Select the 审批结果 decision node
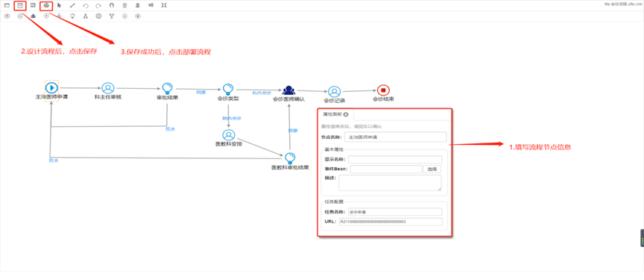Viewport: 644px width, 280px height. (x=167, y=88)
